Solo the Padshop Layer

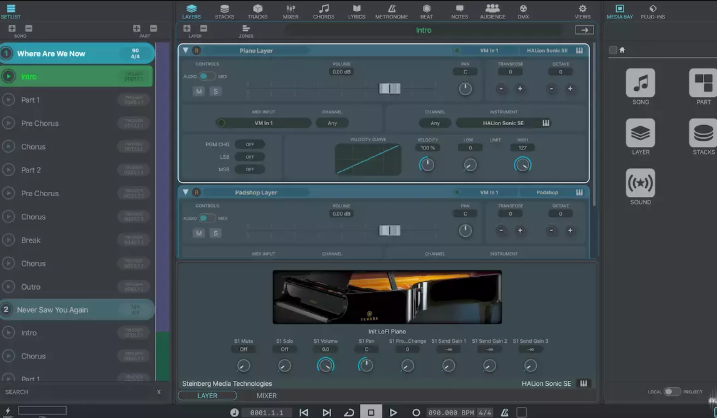click(215, 233)
